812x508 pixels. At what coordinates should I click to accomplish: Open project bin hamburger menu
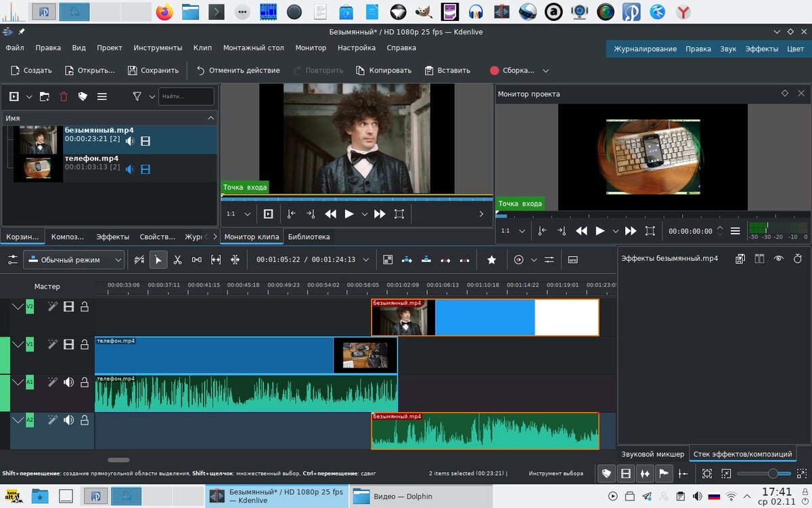102,97
